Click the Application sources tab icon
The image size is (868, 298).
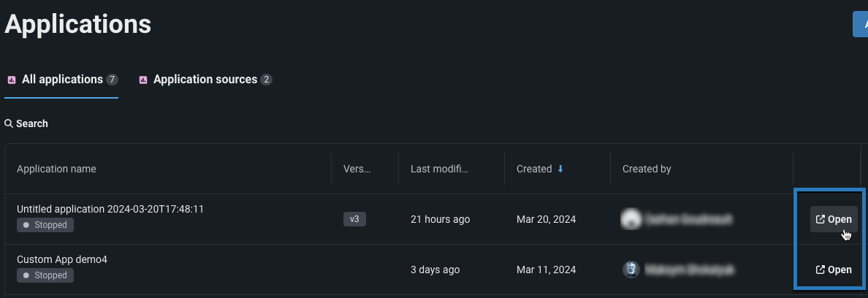click(x=143, y=80)
